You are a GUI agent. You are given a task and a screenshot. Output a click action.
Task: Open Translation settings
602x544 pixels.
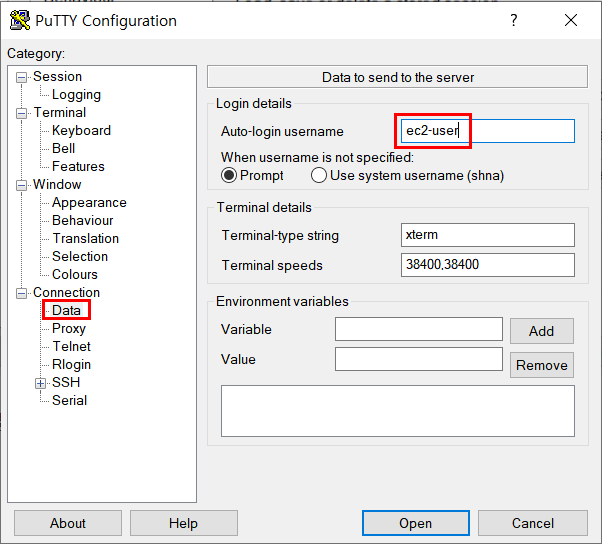click(85, 238)
